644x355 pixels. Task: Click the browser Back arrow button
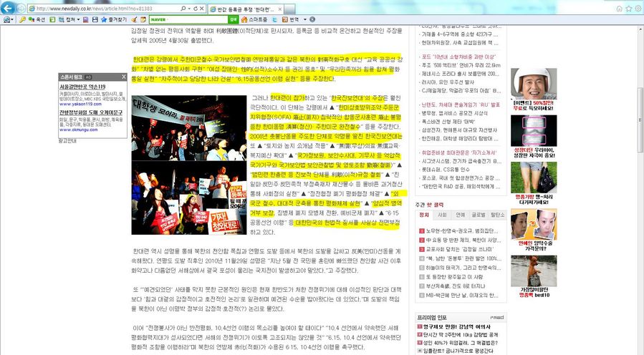8,8
